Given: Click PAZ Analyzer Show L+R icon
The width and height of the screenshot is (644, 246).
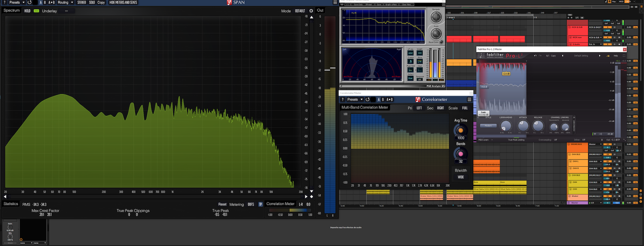Looking at the screenshot, I should pyautogui.click(x=420, y=61).
